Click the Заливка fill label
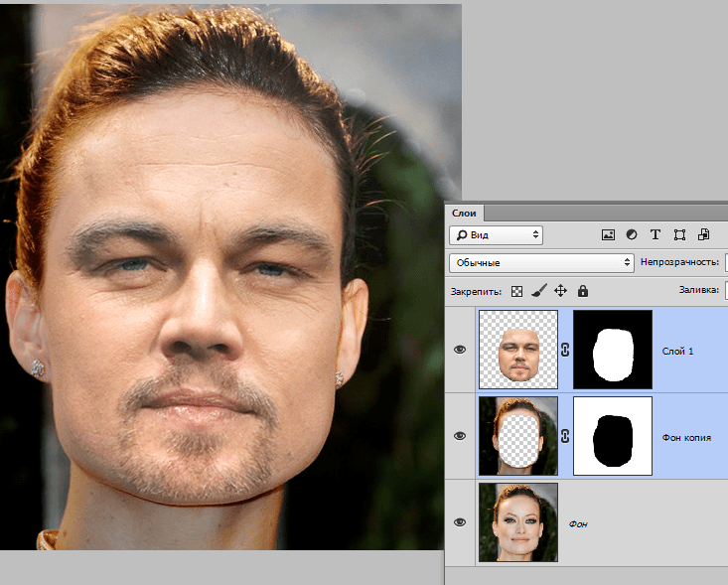The height and width of the screenshot is (585, 728). pos(699,290)
